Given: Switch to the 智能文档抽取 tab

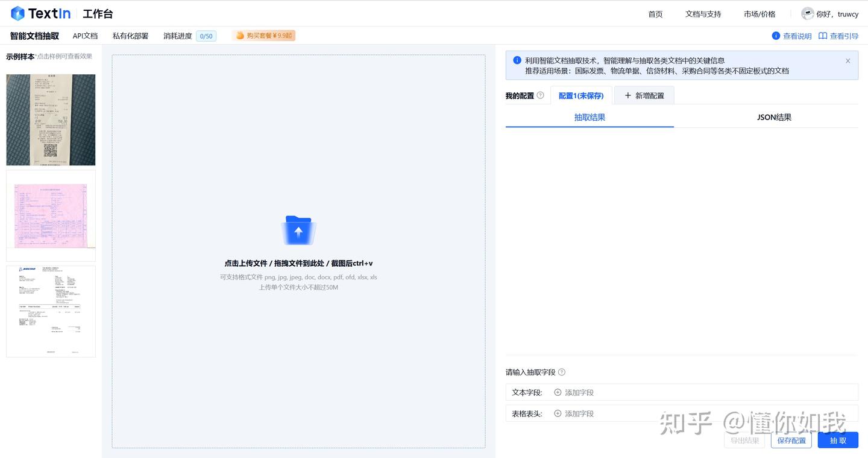Looking at the screenshot, I should 33,36.
